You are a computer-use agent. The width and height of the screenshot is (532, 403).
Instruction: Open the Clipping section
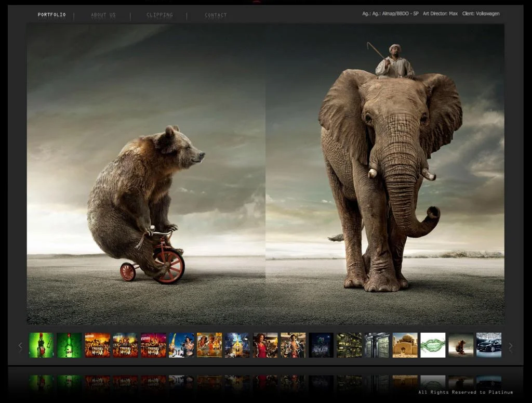tap(159, 15)
